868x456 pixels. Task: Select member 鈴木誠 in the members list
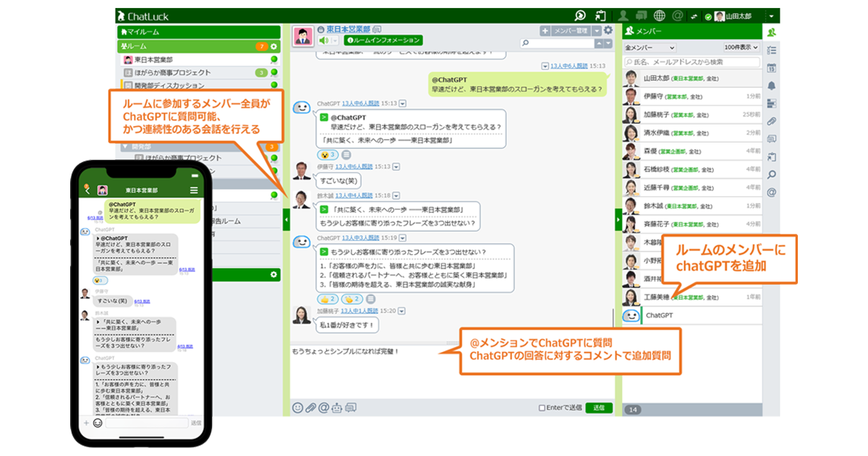pos(692,206)
